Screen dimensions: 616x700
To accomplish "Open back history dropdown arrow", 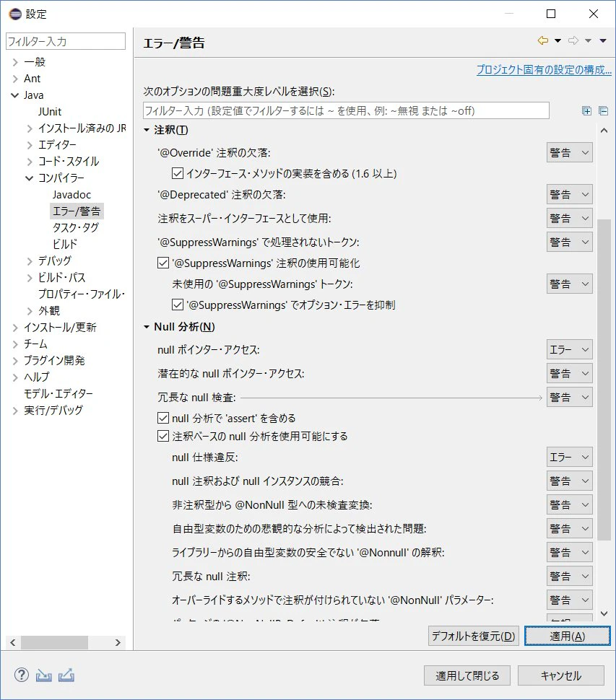I will 558,40.
